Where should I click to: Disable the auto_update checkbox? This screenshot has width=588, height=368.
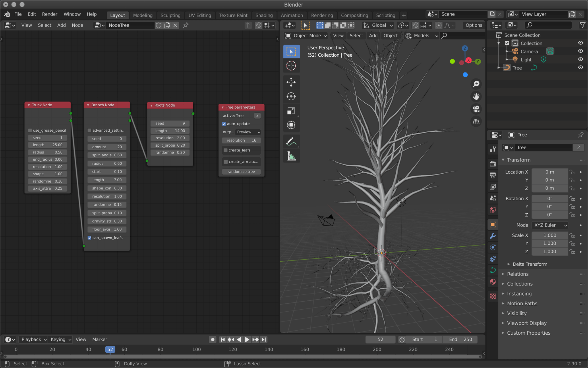point(224,124)
